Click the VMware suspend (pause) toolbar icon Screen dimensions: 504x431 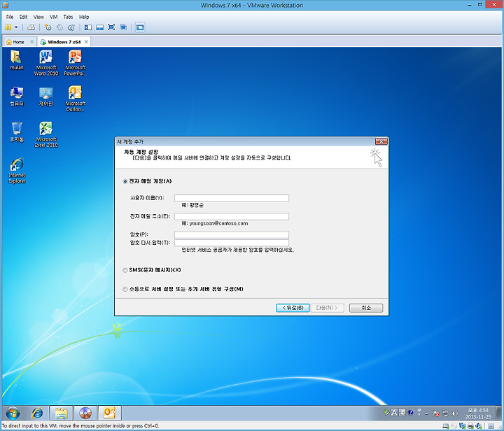(8, 27)
